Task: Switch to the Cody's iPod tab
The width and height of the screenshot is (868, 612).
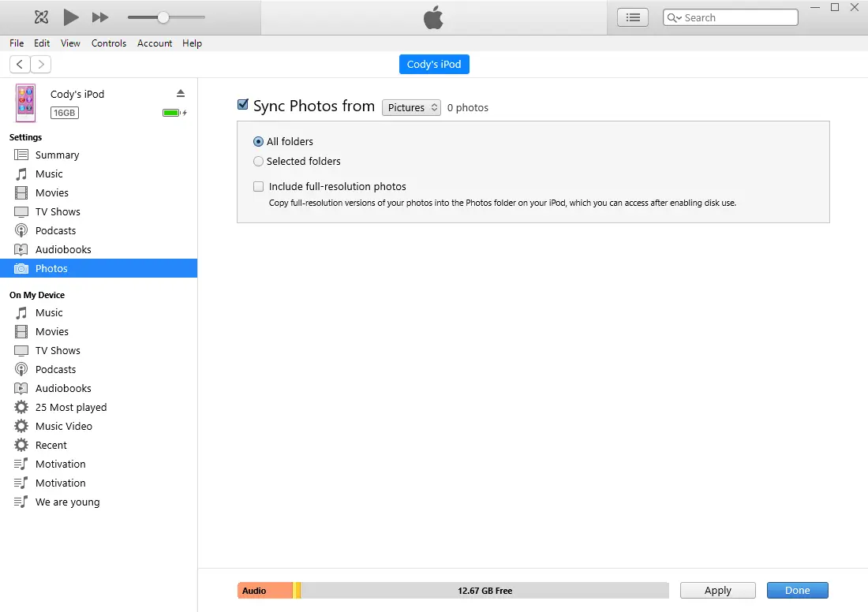Action: 434,64
